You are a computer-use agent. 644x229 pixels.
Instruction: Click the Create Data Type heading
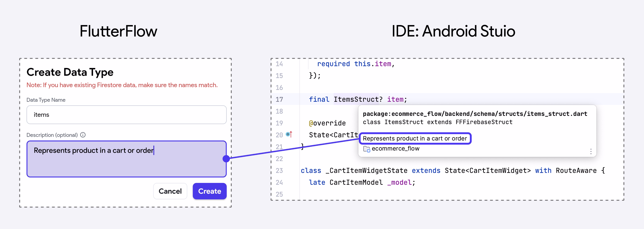[70, 72]
